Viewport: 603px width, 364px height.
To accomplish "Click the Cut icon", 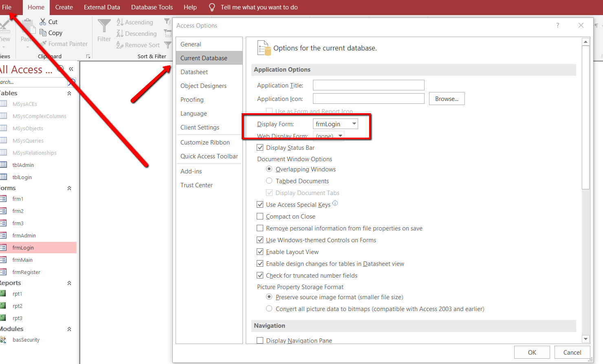I will 42,21.
